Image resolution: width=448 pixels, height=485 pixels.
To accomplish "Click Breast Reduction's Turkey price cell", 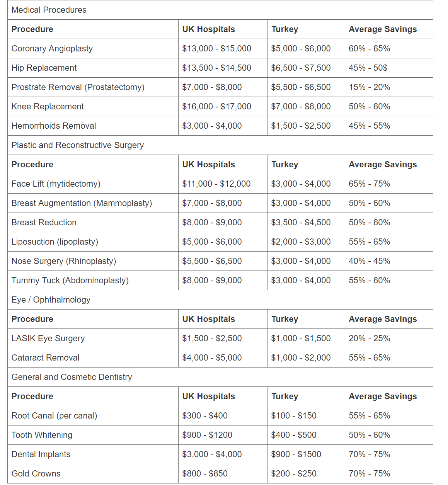I will (x=301, y=223).
